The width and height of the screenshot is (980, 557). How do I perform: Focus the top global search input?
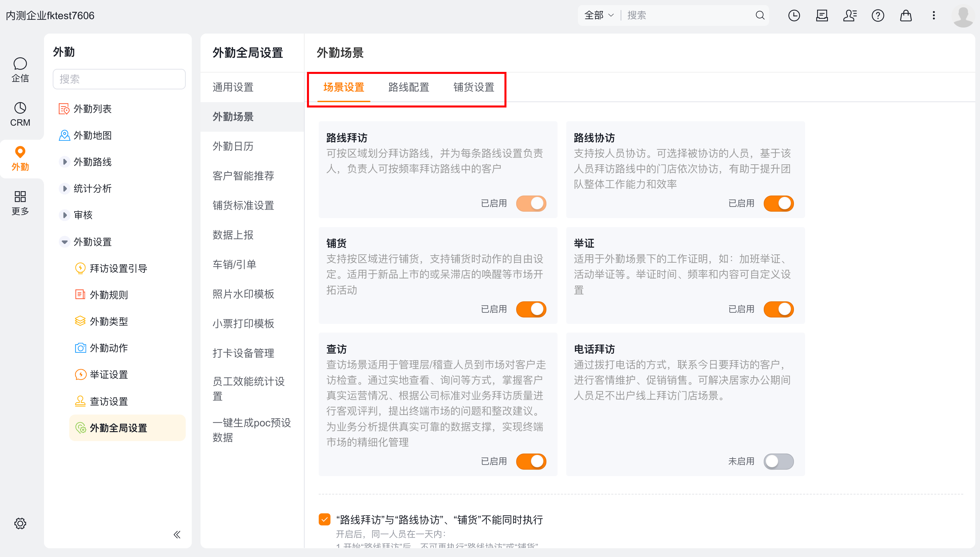tap(688, 15)
